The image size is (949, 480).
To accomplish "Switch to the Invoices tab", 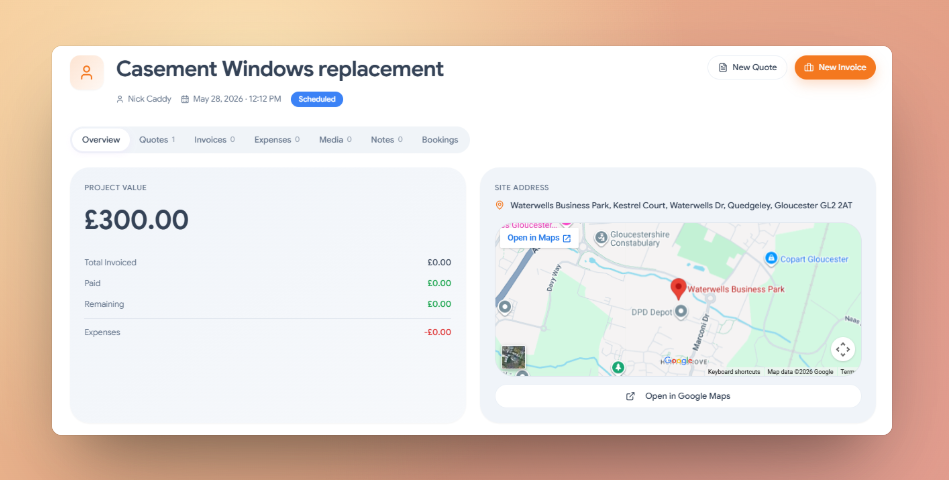I will [214, 140].
